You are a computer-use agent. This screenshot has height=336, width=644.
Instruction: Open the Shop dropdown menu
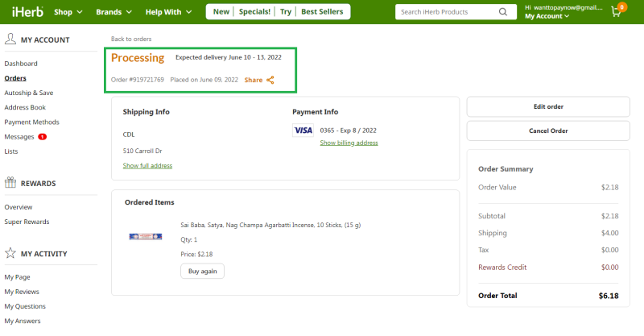(68, 12)
